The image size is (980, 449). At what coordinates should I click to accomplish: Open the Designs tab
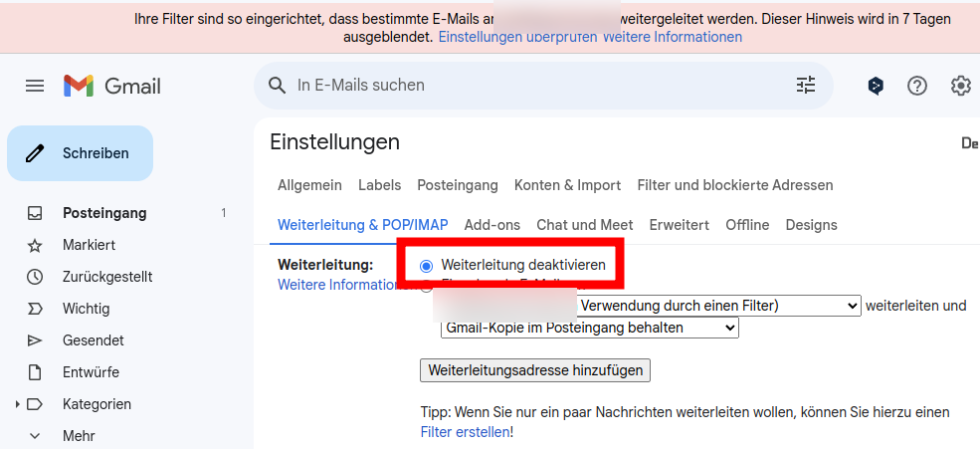pyautogui.click(x=811, y=225)
